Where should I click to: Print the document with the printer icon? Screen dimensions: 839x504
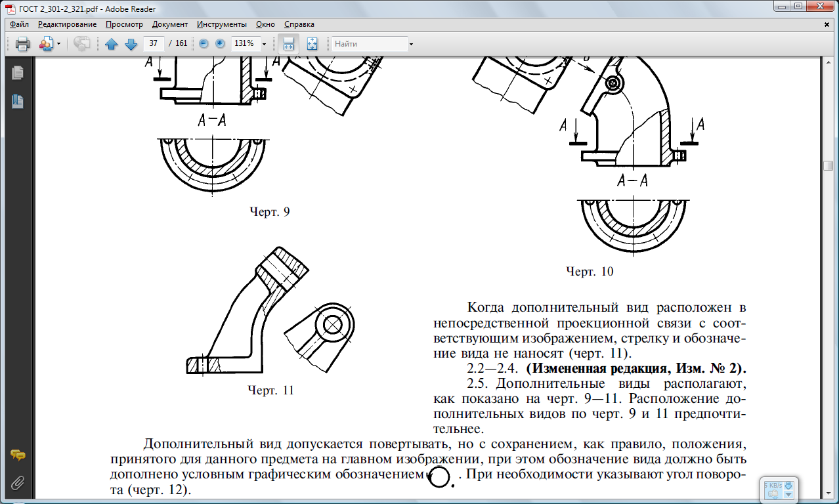pyautogui.click(x=23, y=44)
